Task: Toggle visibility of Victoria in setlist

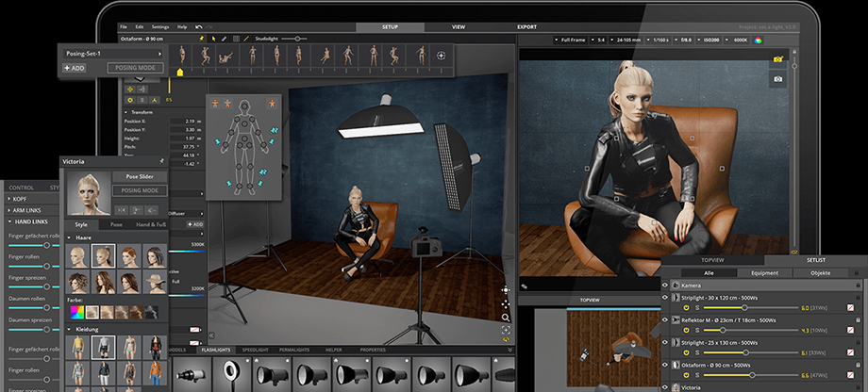Action: pos(666,387)
